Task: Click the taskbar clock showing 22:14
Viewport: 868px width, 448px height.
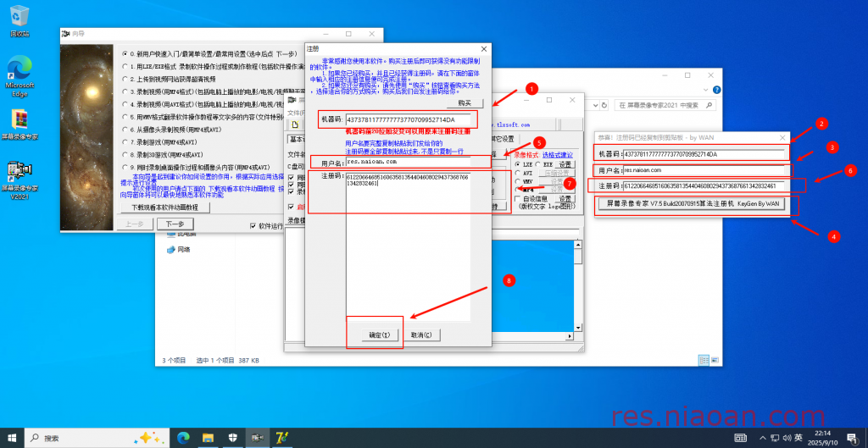Action: [x=822, y=438]
